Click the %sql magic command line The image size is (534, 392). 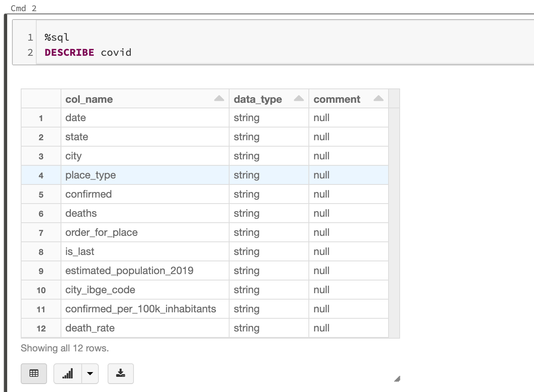pos(57,37)
